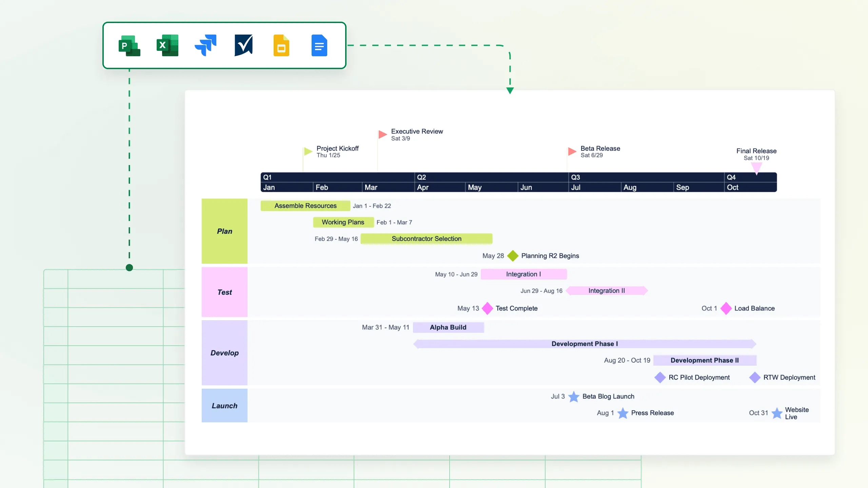Click the Subcontractor Selection bar

coord(426,239)
